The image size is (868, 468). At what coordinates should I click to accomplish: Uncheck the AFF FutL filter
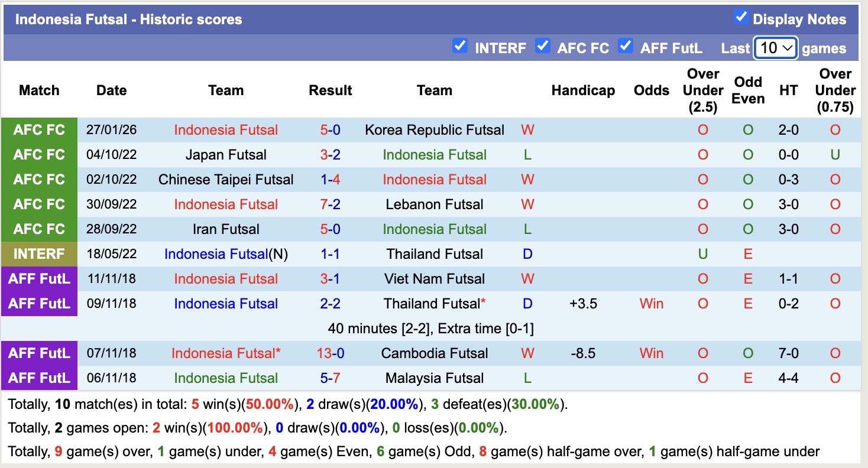click(x=625, y=45)
